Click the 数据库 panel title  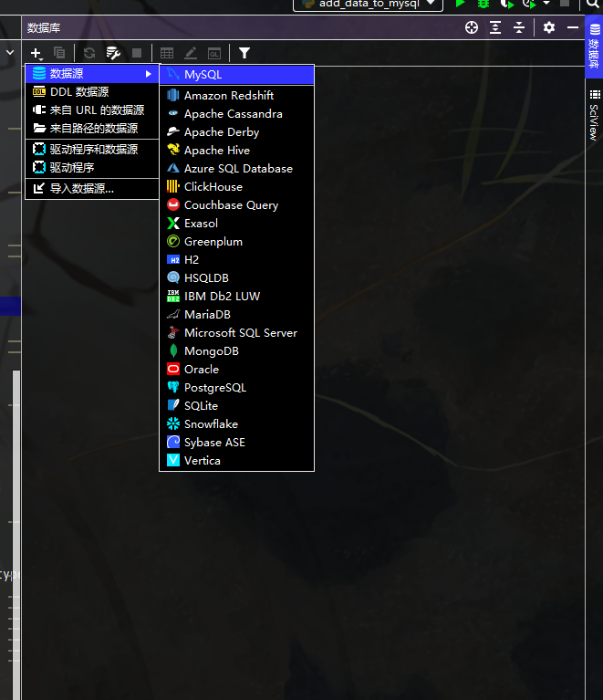click(44, 28)
